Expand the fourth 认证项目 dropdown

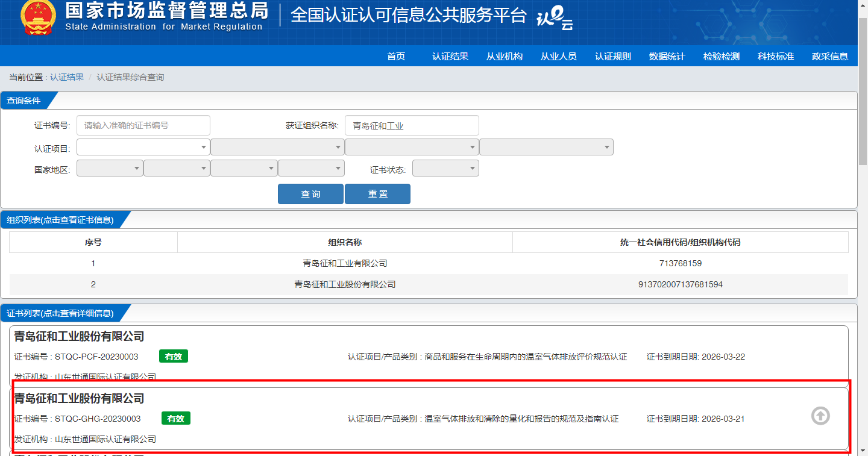pyautogui.click(x=546, y=147)
